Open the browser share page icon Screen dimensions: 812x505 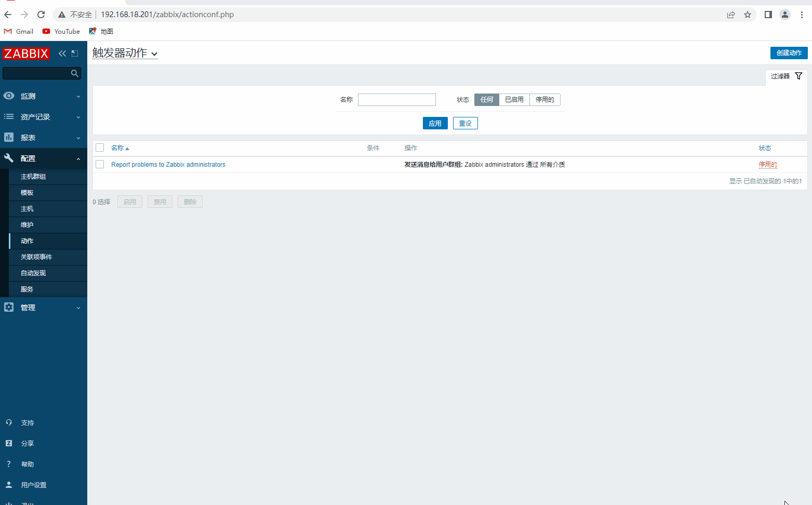731,15
